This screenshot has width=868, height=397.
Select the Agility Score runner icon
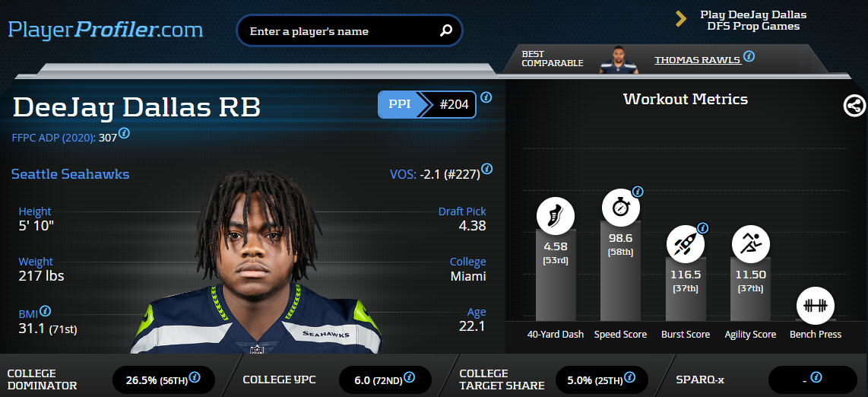click(x=751, y=243)
